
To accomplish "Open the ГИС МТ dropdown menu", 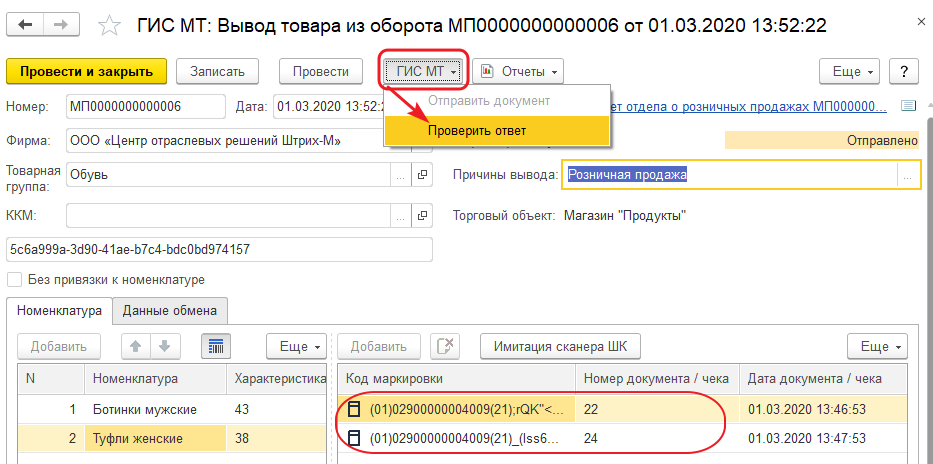I will (x=425, y=71).
